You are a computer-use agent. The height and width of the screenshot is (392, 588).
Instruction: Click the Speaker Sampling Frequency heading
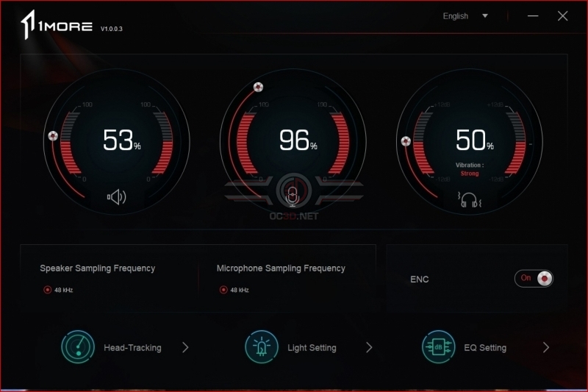point(98,268)
